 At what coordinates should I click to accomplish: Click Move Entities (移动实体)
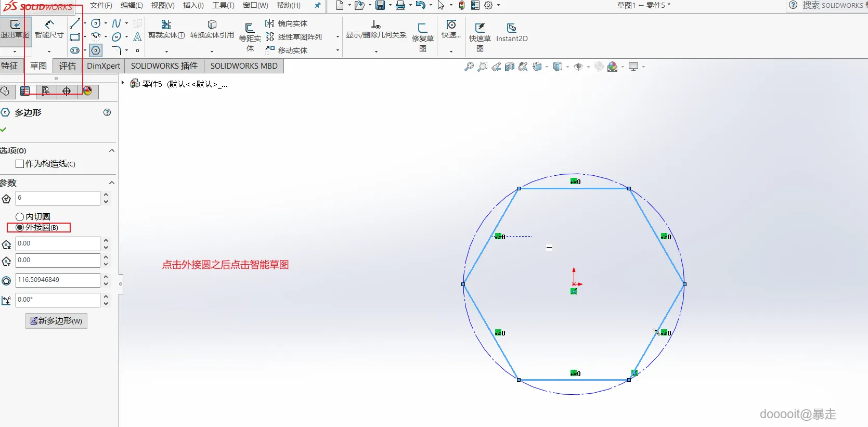pos(286,50)
